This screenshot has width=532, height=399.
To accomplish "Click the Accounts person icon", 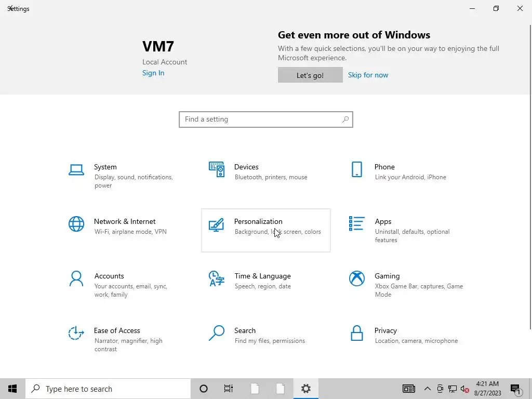I will [76, 278].
